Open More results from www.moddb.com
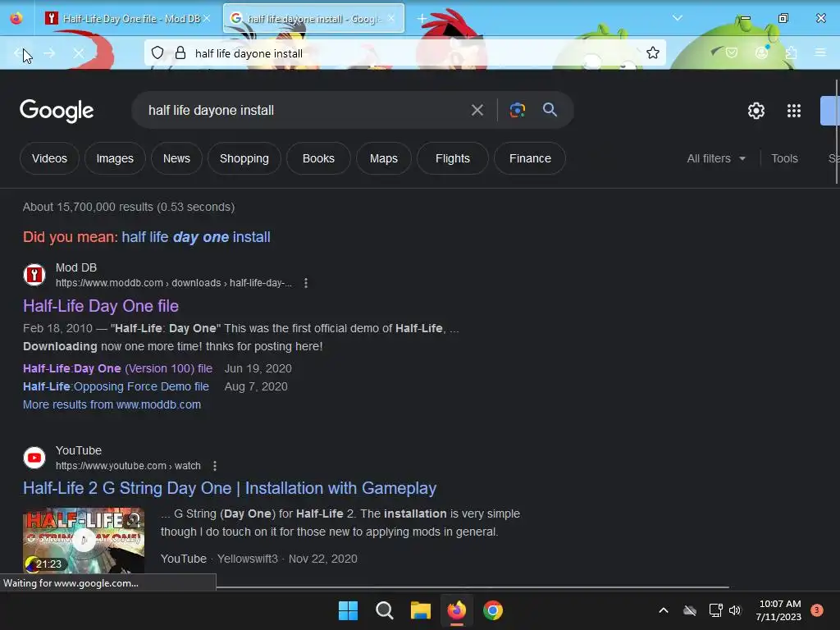Viewport: 840px width, 630px height. click(112, 405)
